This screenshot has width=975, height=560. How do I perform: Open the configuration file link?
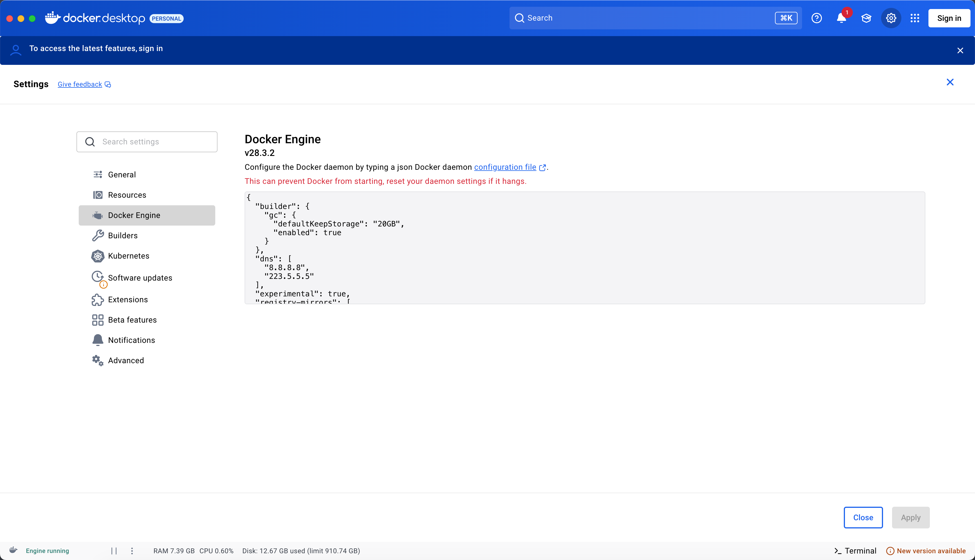coord(505,167)
